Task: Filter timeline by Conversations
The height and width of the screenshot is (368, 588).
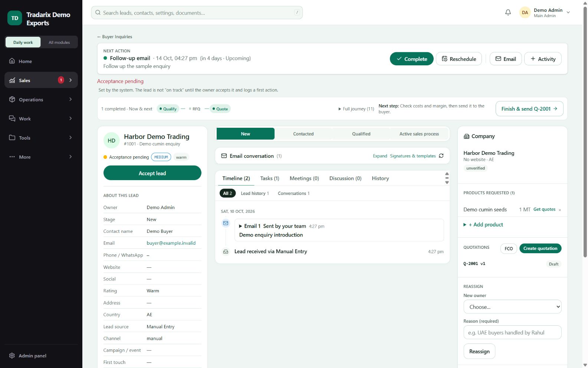Action: point(293,193)
